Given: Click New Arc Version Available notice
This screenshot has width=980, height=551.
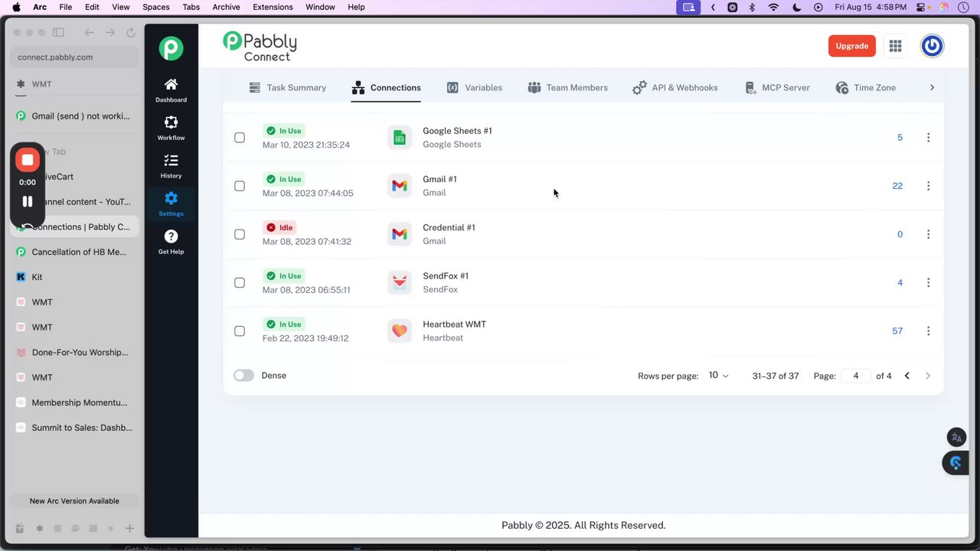Looking at the screenshot, I should point(74,501).
